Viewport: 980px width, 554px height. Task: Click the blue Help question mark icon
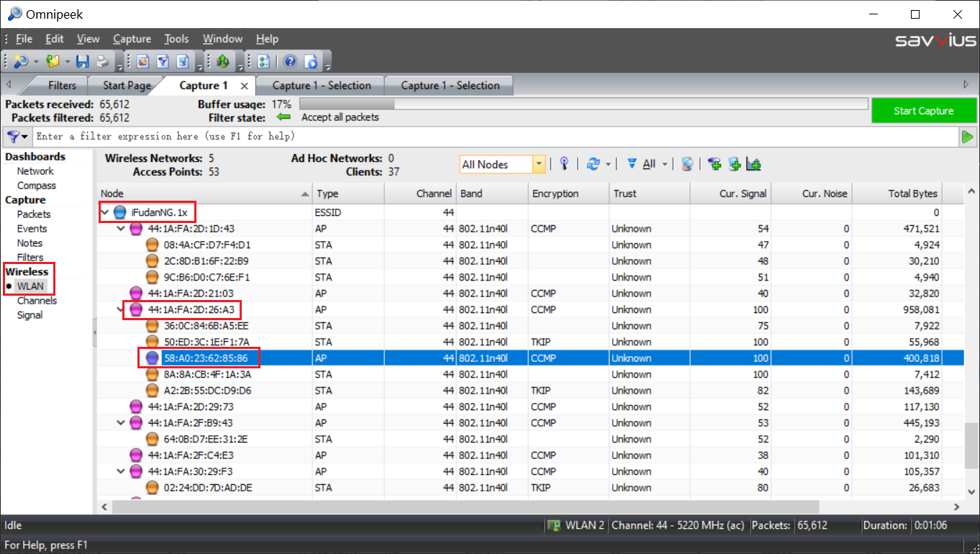291,62
